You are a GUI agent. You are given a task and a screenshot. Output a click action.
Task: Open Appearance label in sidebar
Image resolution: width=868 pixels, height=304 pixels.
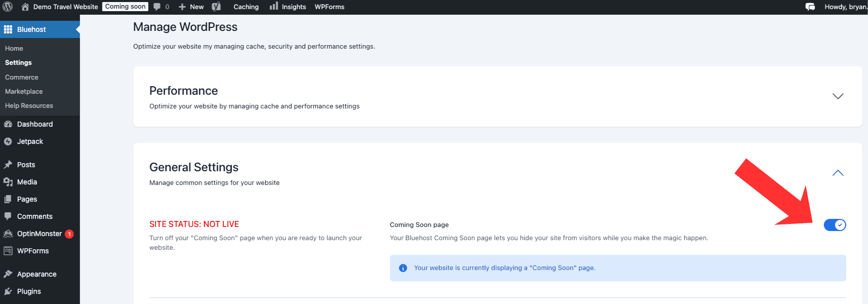pyautogui.click(x=37, y=274)
